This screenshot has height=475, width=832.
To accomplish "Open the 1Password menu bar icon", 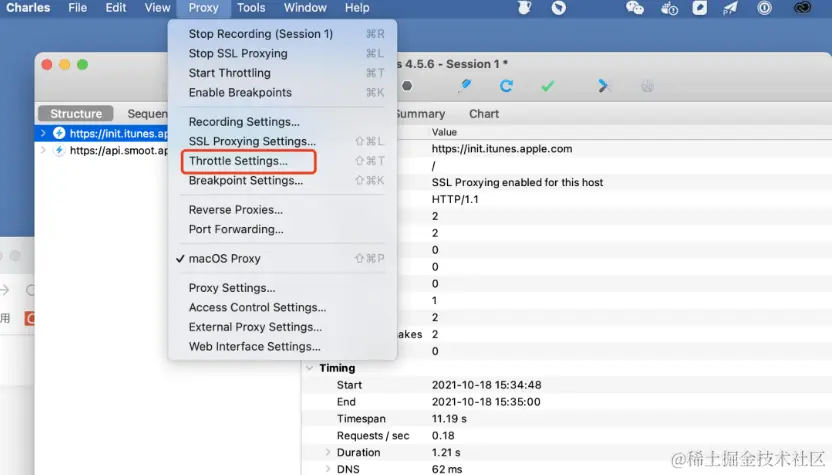I will 764,7.
